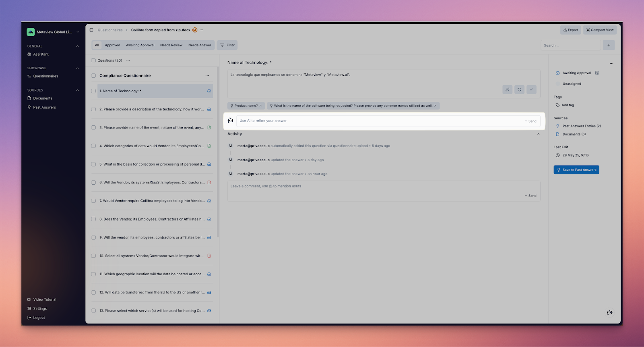Screen dimensions: 644x347
Task: Approve answer with the checkmark icon
Action: pyautogui.click(x=531, y=89)
